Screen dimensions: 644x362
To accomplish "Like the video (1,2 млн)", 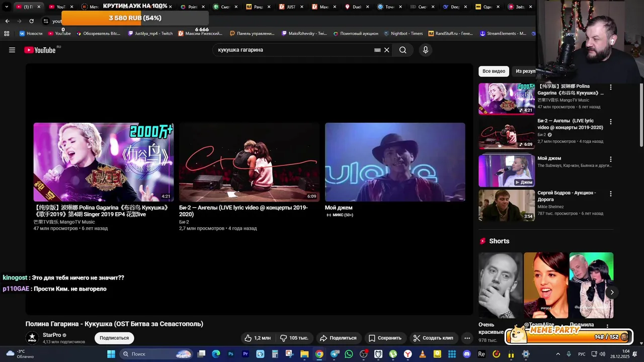I will (x=258, y=338).
